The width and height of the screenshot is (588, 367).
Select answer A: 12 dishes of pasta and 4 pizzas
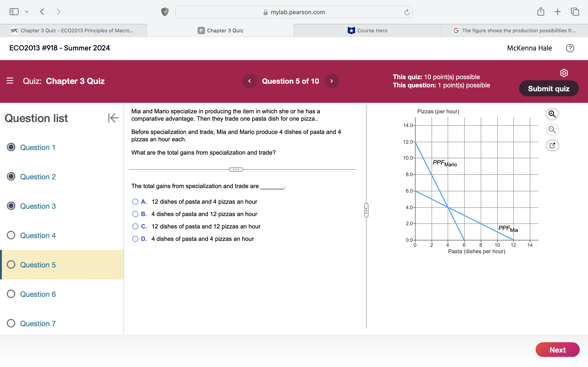(135, 201)
